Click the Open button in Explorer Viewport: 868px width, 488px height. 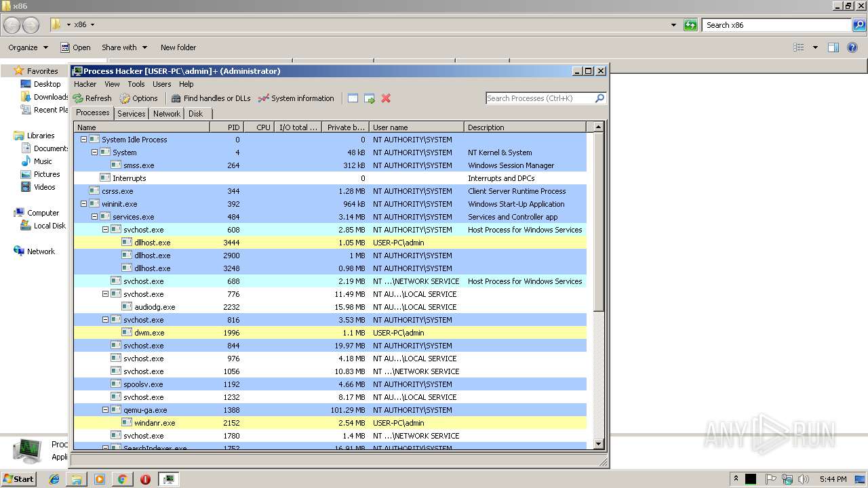75,47
